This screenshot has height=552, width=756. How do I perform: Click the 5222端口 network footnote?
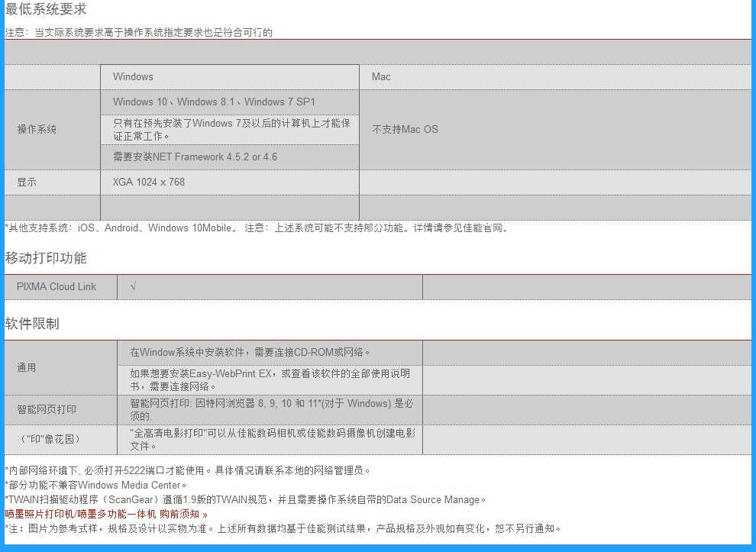[x=187, y=470]
